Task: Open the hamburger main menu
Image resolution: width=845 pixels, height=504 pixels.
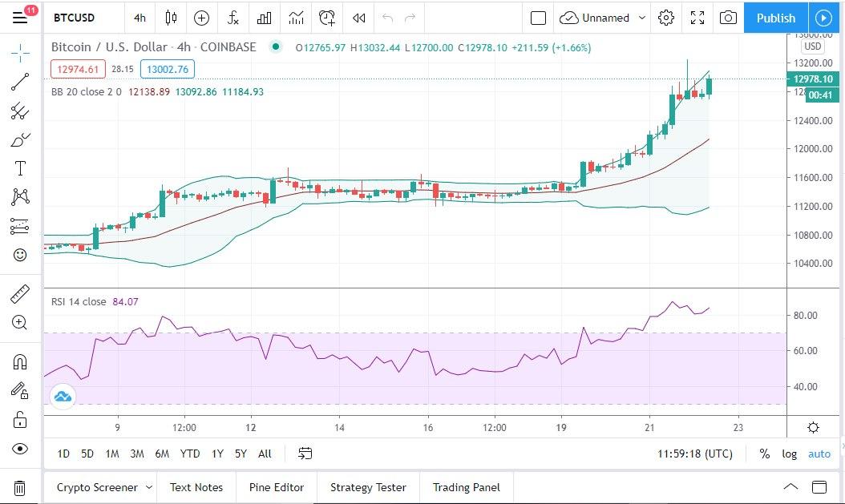Action: (20, 18)
